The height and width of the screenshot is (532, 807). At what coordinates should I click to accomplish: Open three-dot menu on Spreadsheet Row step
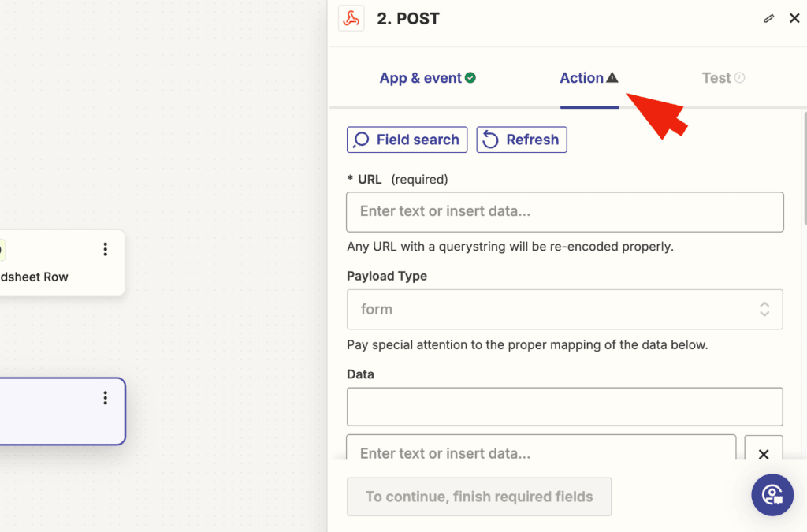point(106,250)
